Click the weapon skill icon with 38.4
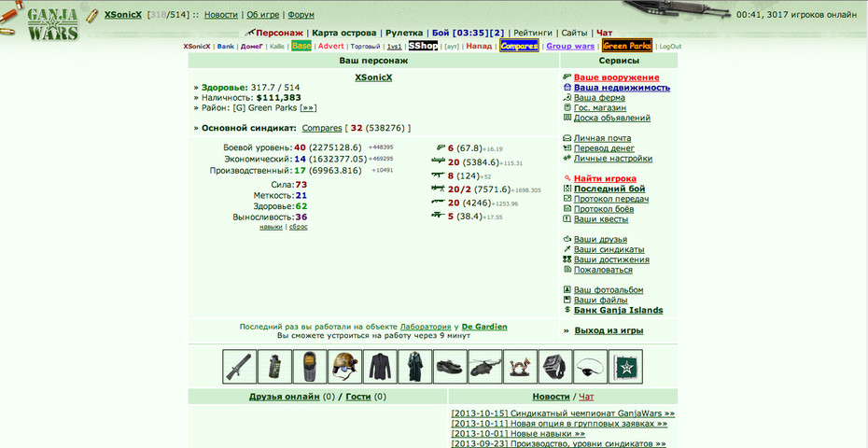This screenshot has height=448, width=868. pyautogui.click(x=439, y=216)
